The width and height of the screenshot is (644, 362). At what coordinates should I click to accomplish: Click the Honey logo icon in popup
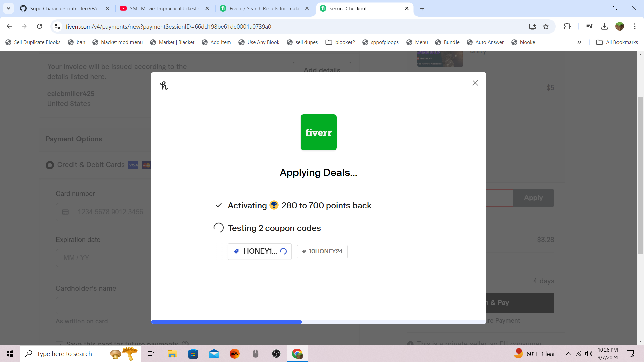164,86
